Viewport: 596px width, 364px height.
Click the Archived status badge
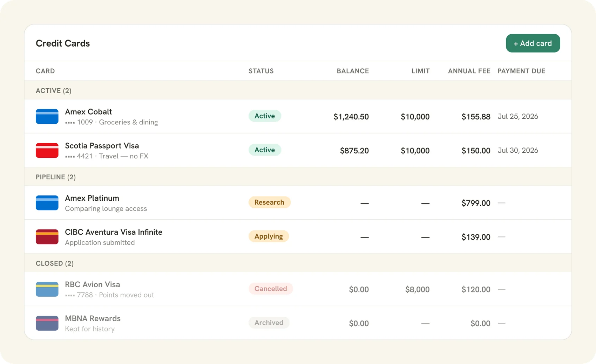pyautogui.click(x=269, y=323)
